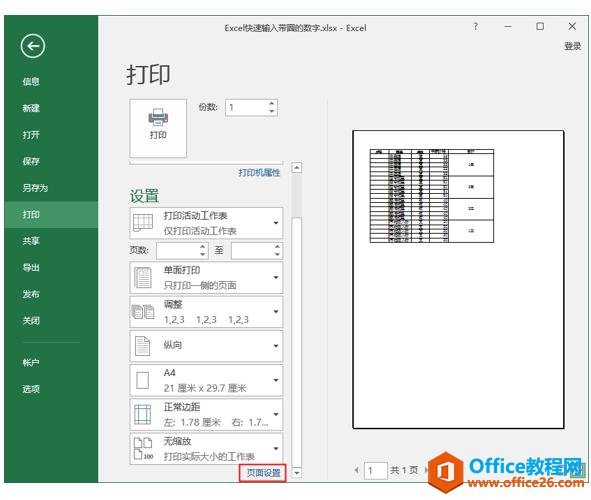Open Options in the sidebar
The width and height of the screenshot is (591, 500).
(31, 389)
